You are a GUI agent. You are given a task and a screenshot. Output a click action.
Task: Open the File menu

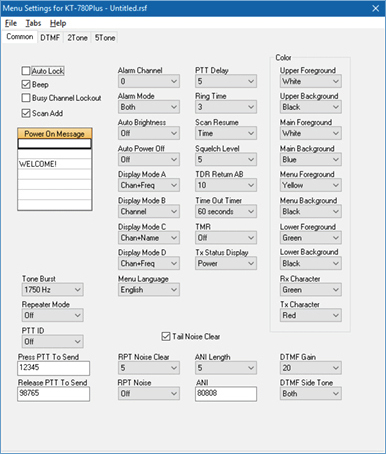pyautogui.click(x=11, y=23)
